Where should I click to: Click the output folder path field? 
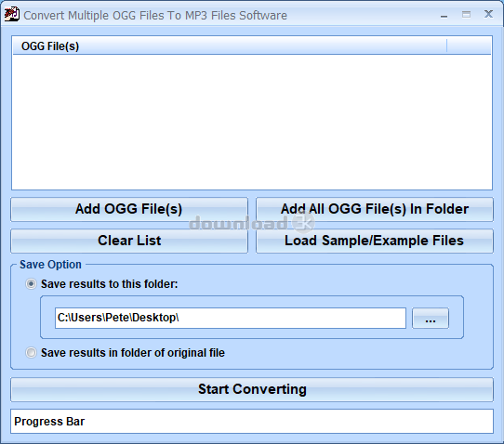tap(231, 319)
